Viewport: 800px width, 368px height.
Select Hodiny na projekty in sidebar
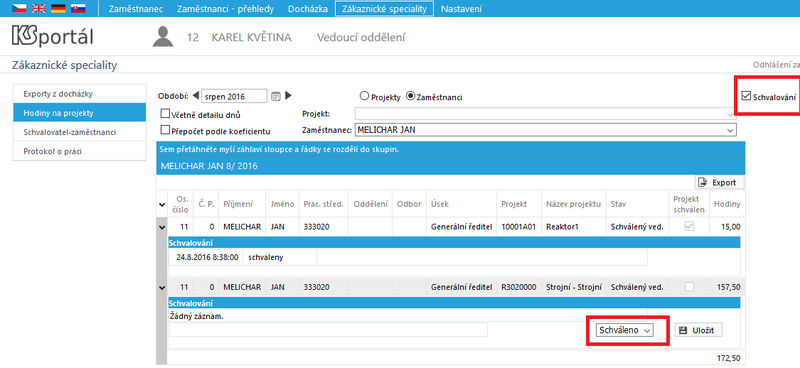pos(80,113)
